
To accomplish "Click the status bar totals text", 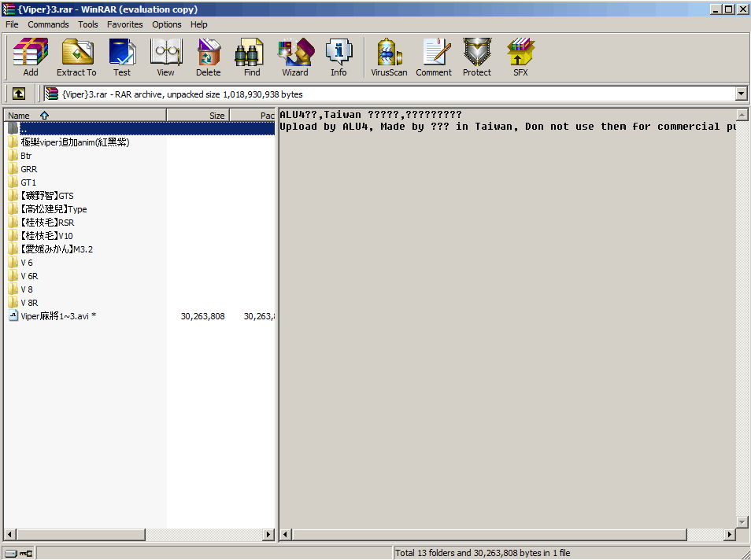I will (x=483, y=553).
